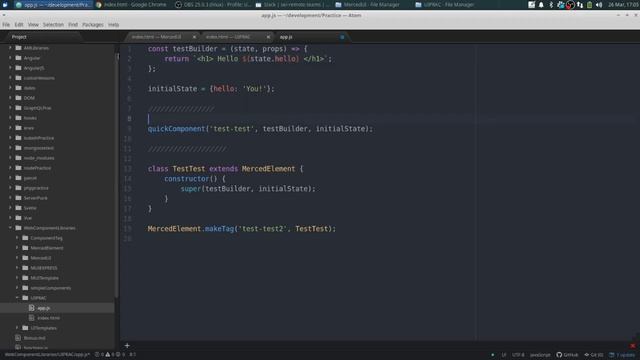Open the File menu
Viewport: 640px width, 360px height.
pos(6,25)
